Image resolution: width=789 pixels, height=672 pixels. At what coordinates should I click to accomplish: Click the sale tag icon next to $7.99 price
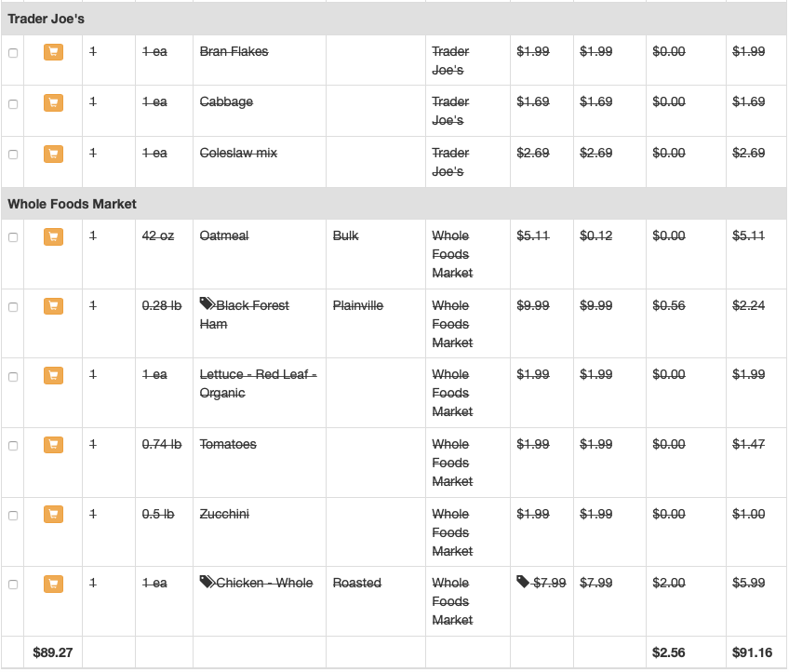tap(524, 582)
